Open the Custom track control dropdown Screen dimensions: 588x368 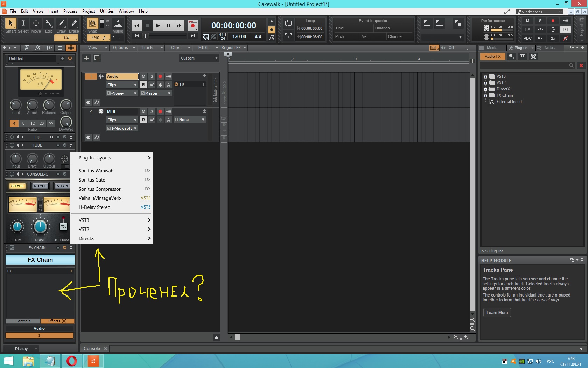(x=199, y=58)
